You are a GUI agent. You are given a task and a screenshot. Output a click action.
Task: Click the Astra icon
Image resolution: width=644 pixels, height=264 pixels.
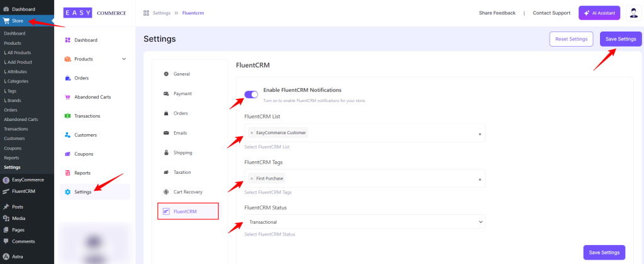(x=6, y=256)
